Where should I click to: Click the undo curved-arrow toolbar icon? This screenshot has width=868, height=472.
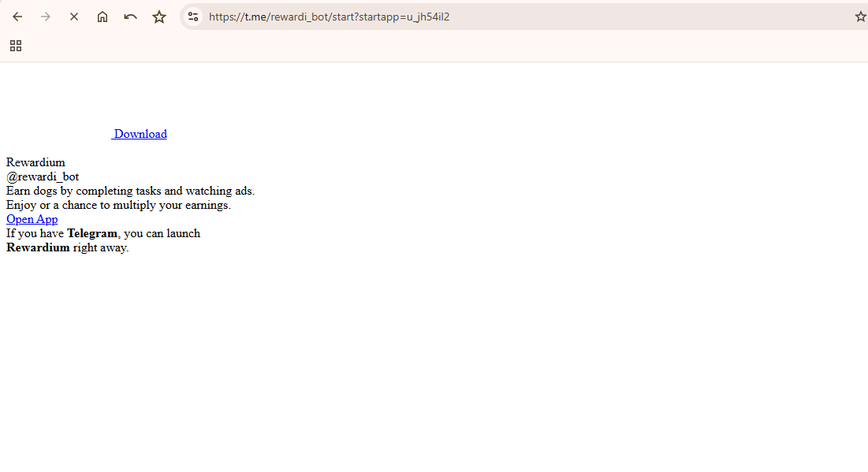[x=131, y=17]
